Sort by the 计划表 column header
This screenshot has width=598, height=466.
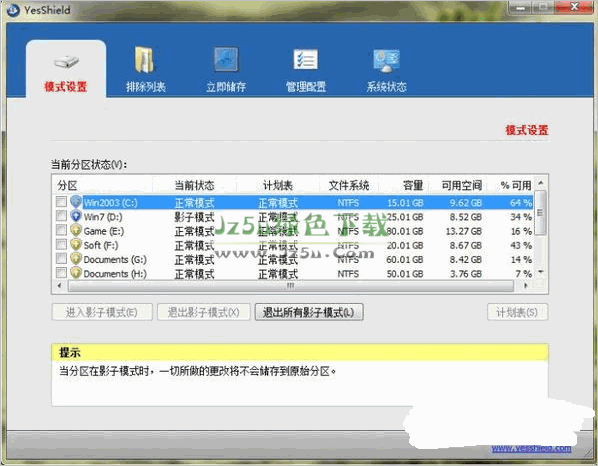tap(278, 185)
